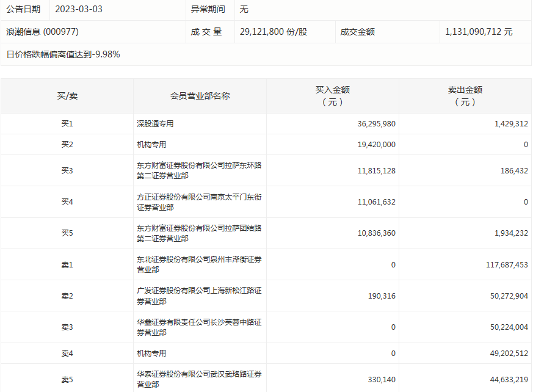Click sell amount 1,429,312
The width and height of the screenshot is (533, 392).
pyautogui.click(x=511, y=124)
